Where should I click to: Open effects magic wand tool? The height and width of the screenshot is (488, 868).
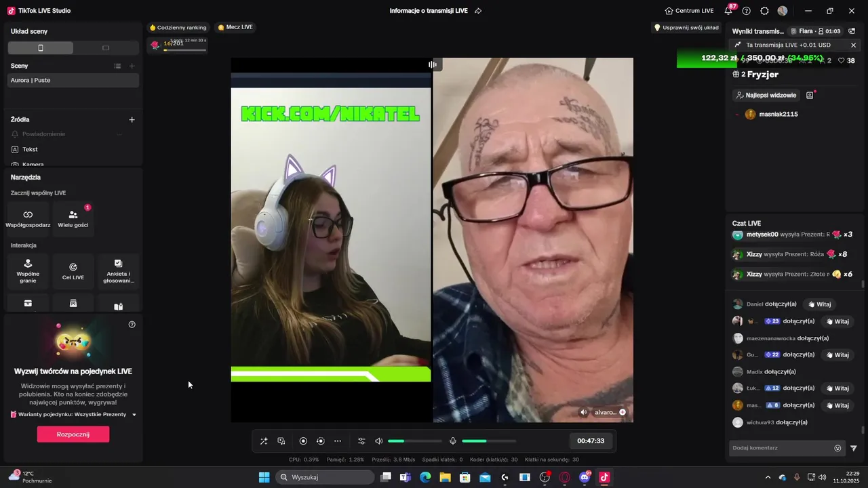pos(264,441)
